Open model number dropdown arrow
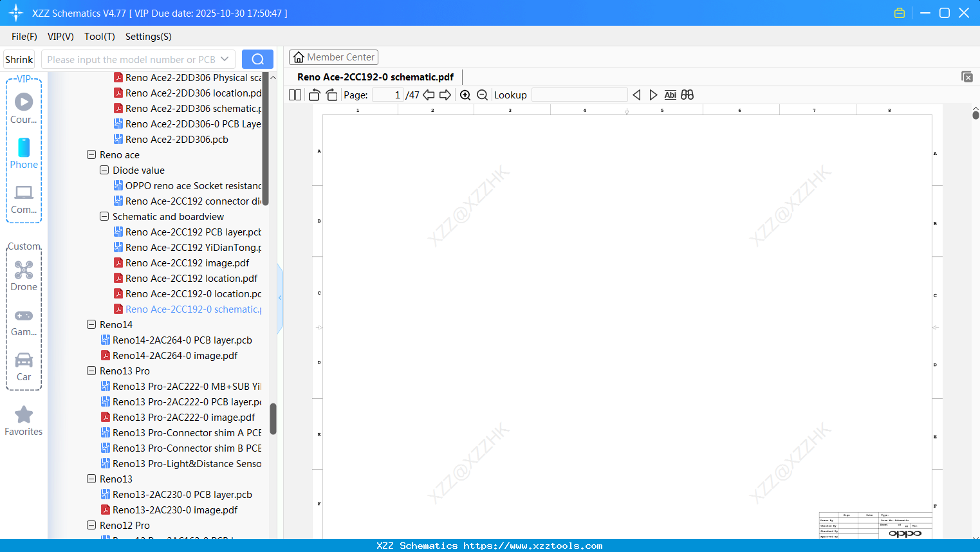980x552 pixels. [225, 59]
